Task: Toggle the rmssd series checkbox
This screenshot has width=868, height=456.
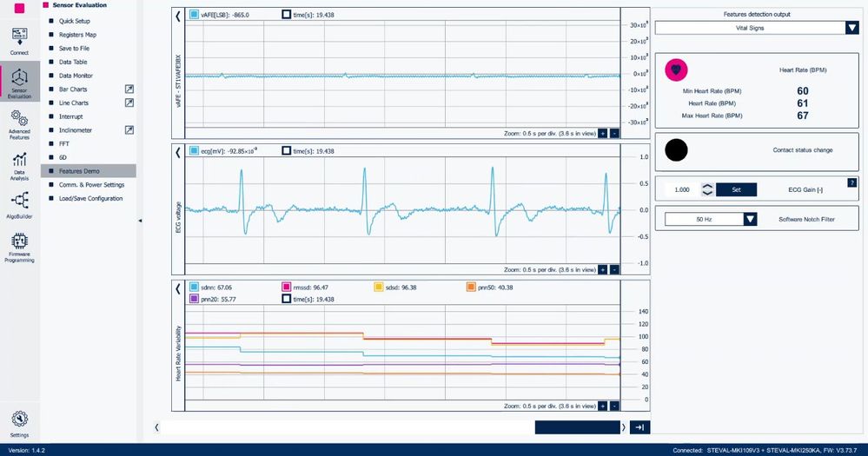Action: point(286,287)
